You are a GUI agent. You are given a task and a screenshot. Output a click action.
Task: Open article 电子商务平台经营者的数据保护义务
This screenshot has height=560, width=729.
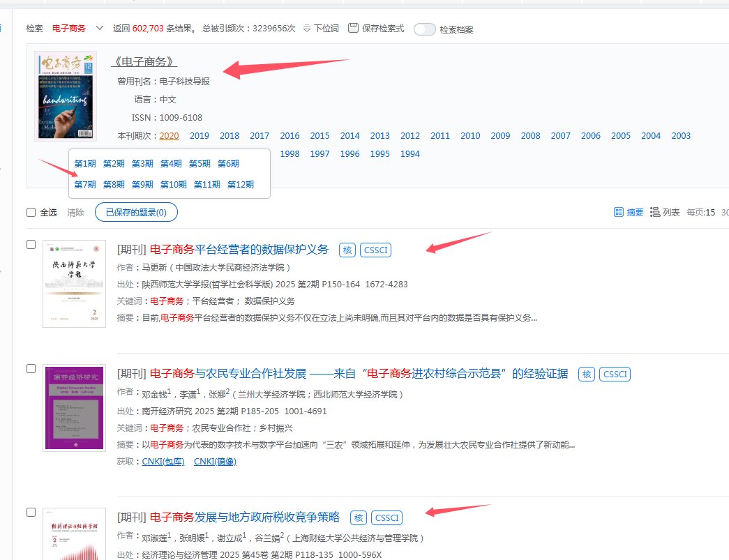(239, 250)
